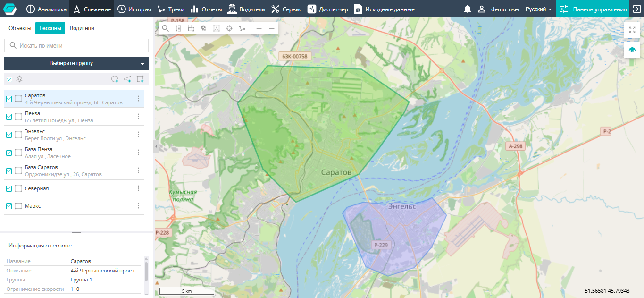The height and width of the screenshot is (298, 644).
Task: Open the История menu
Action: point(134,9)
